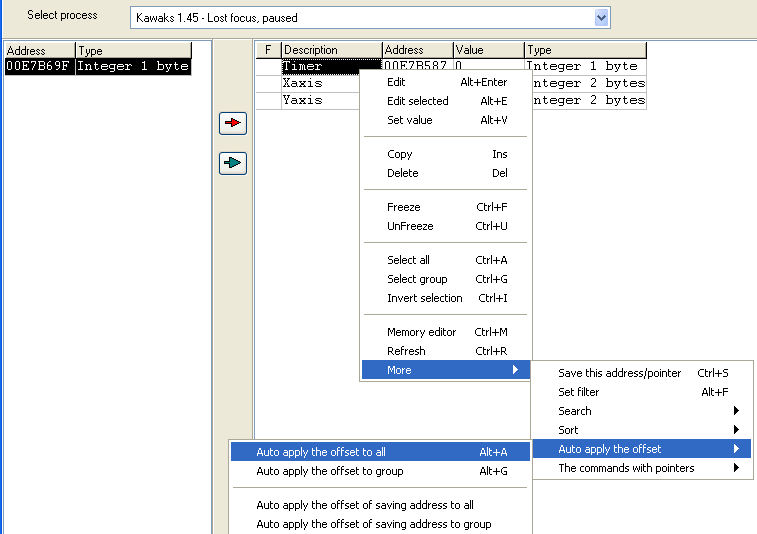Click the left list Address column header
This screenshot has height=534, width=757.
coord(40,51)
